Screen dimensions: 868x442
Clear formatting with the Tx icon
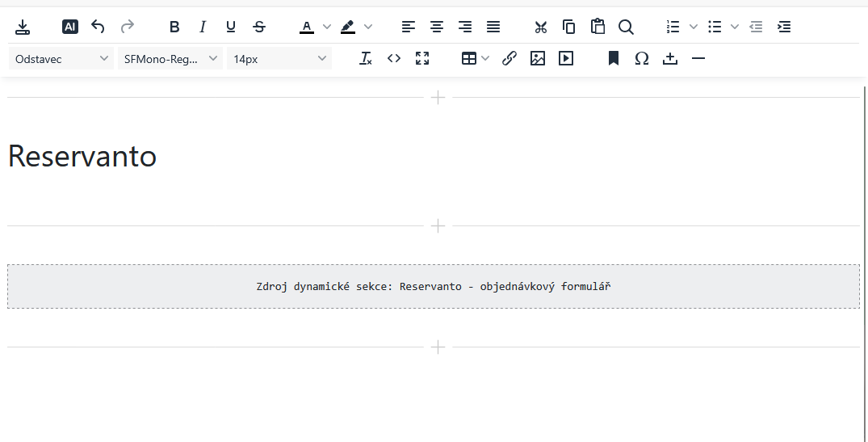tap(366, 58)
